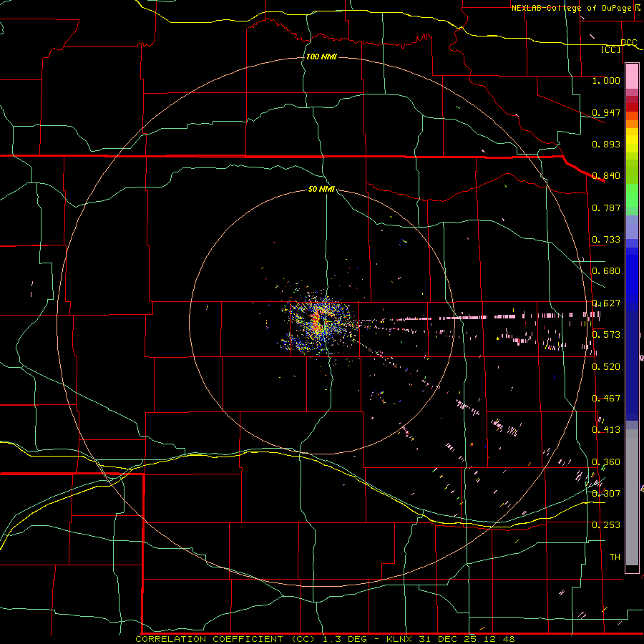The width and height of the screenshot is (644, 644).
Task: Click the 0.893 value on the color scale
Action: [x=606, y=144]
